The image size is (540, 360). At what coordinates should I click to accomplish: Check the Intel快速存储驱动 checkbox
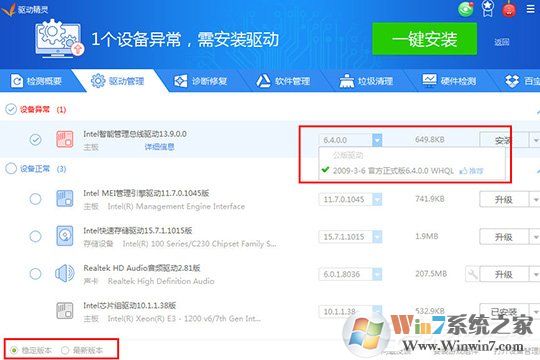coord(35,237)
